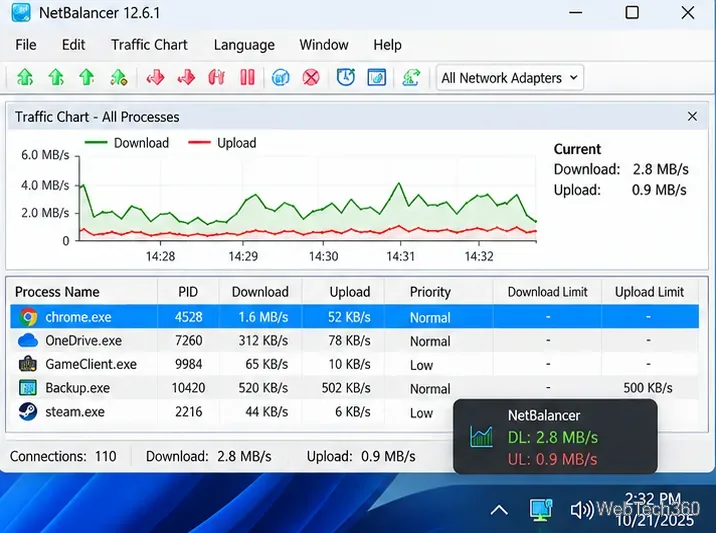
Task: Click the Connections: 110 status bar entry
Action: pos(63,456)
